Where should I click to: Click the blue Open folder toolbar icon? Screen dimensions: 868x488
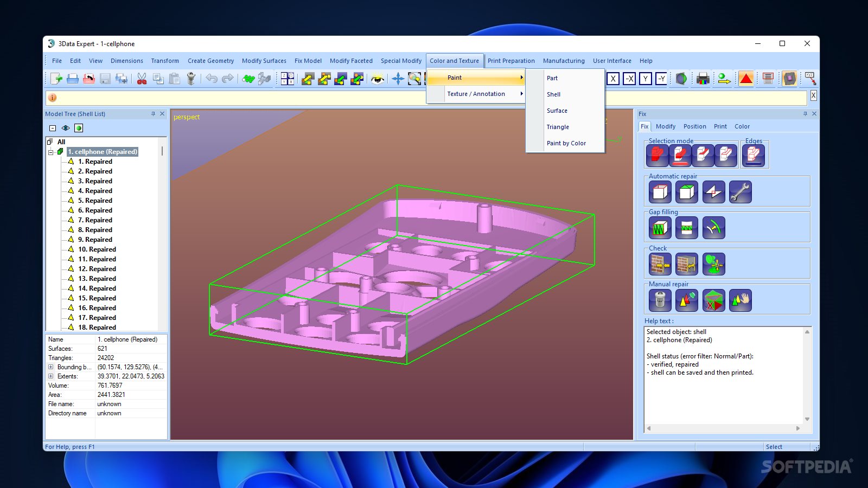coord(73,79)
